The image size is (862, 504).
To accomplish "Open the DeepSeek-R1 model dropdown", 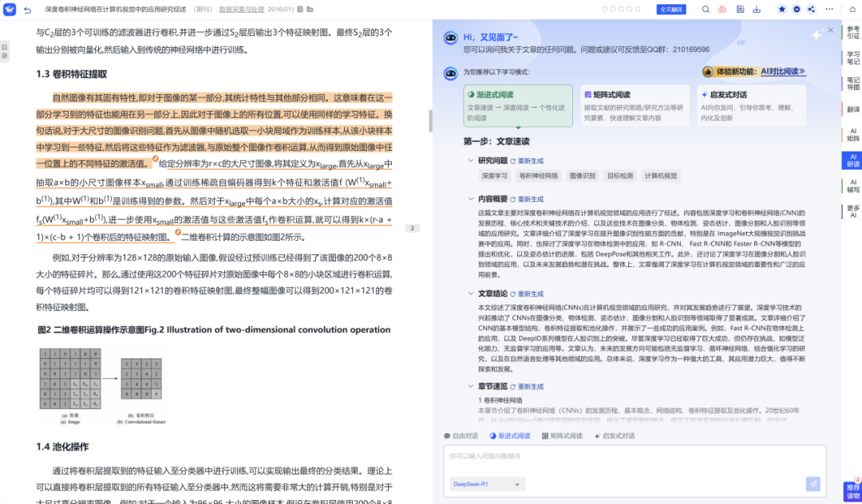I will [487, 484].
